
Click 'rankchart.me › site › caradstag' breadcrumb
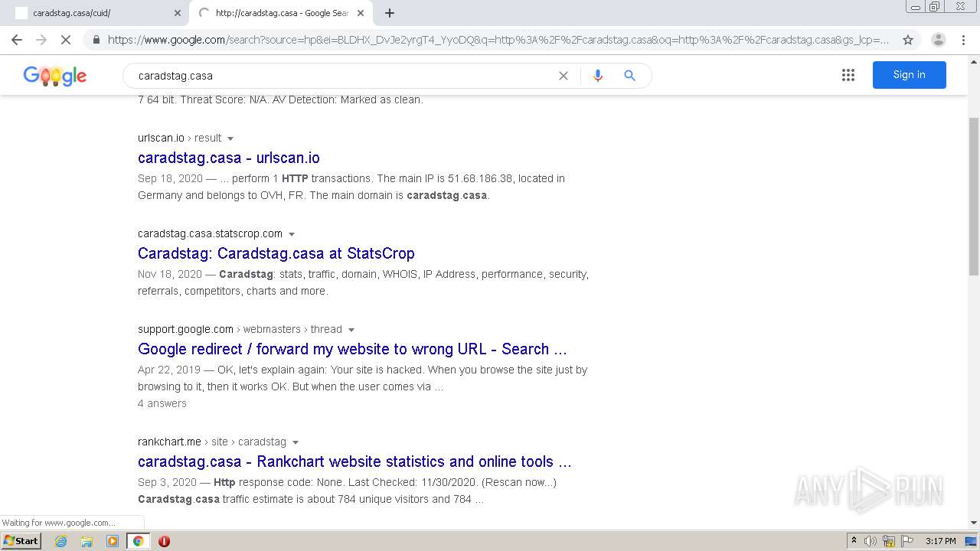(x=212, y=442)
